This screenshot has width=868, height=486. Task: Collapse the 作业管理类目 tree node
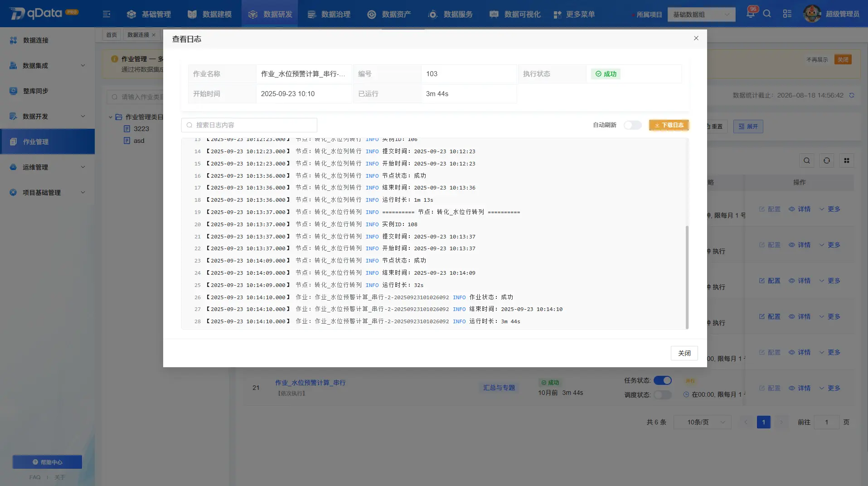(110, 117)
